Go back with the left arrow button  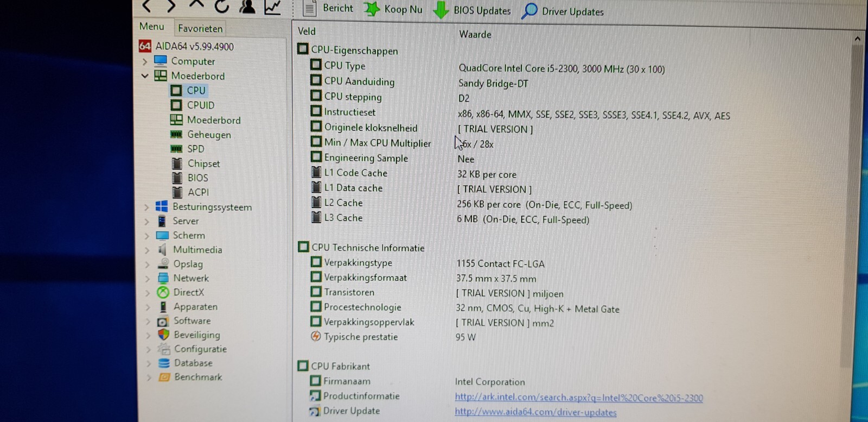click(146, 6)
